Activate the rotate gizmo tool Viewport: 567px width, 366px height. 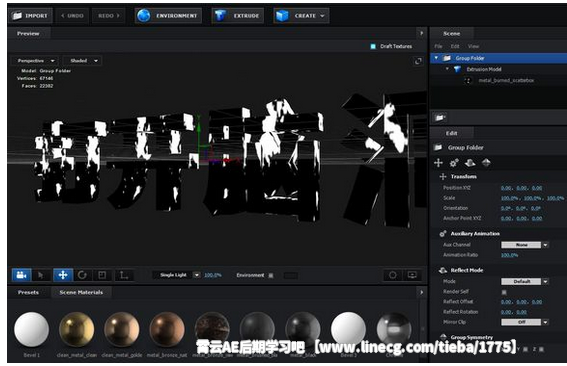tap(82, 275)
